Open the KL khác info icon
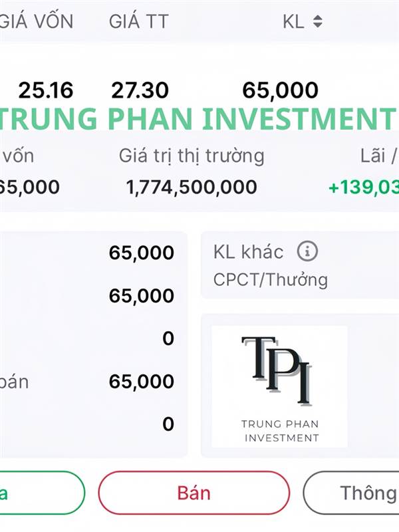Image resolution: width=399 pixels, height=532 pixels. tap(307, 251)
